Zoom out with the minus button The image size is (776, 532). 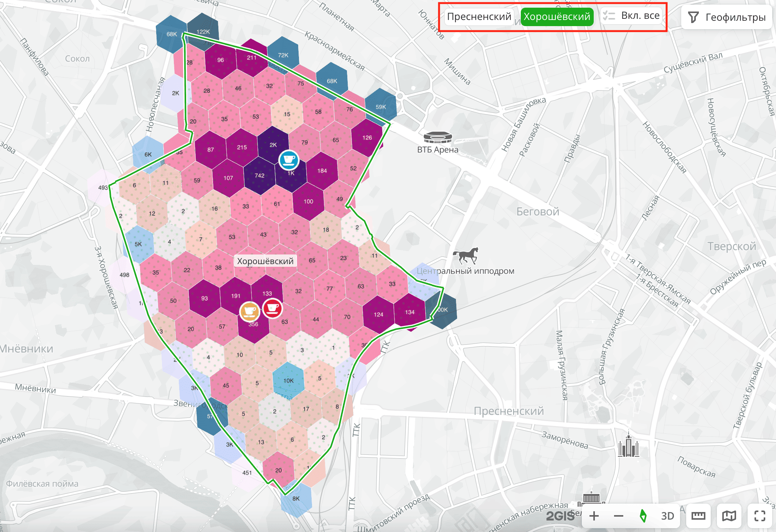pos(618,515)
